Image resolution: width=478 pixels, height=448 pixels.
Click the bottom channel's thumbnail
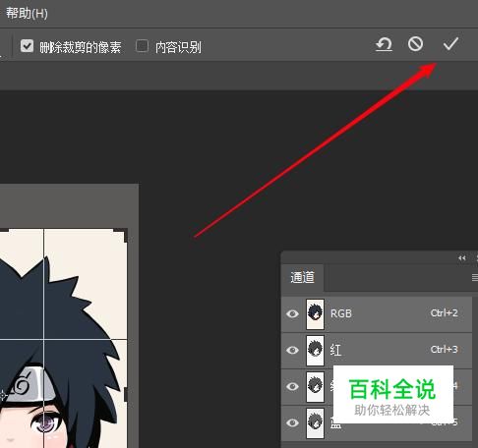(315, 422)
